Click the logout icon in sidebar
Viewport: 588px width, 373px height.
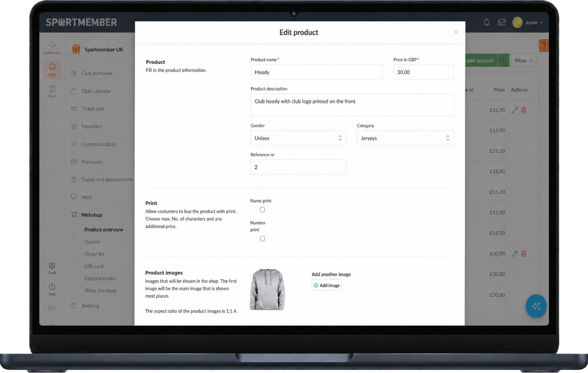(52, 308)
